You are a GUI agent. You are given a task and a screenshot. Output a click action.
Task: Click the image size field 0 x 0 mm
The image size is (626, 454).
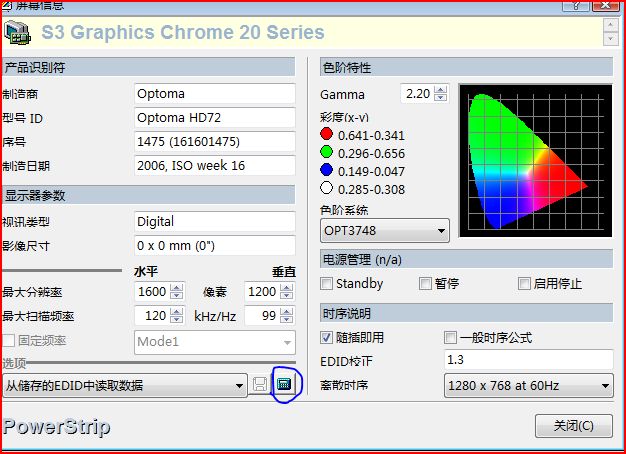pos(215,246)
